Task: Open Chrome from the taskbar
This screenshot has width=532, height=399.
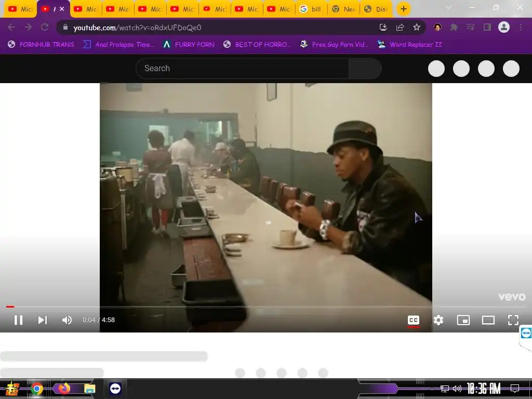Action: point(37,389)
